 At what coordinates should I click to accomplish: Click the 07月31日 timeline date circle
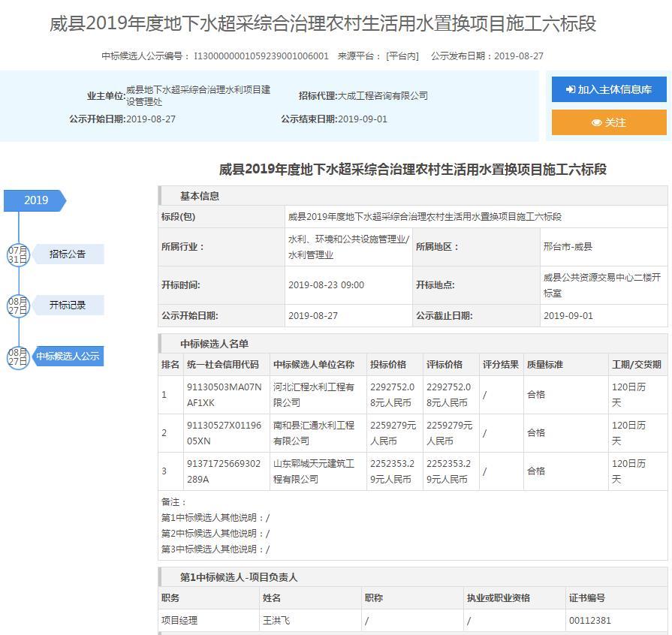point(18,254)
